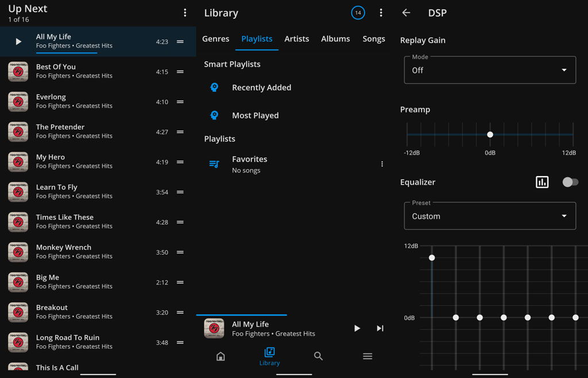
Task: Click the Monkey Wrench album art thumbnail
Action: [18, 252]
